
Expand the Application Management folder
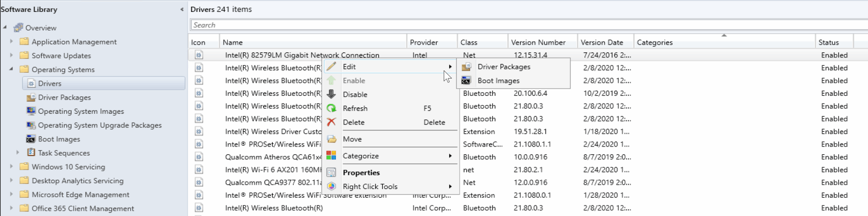[11, 41]
